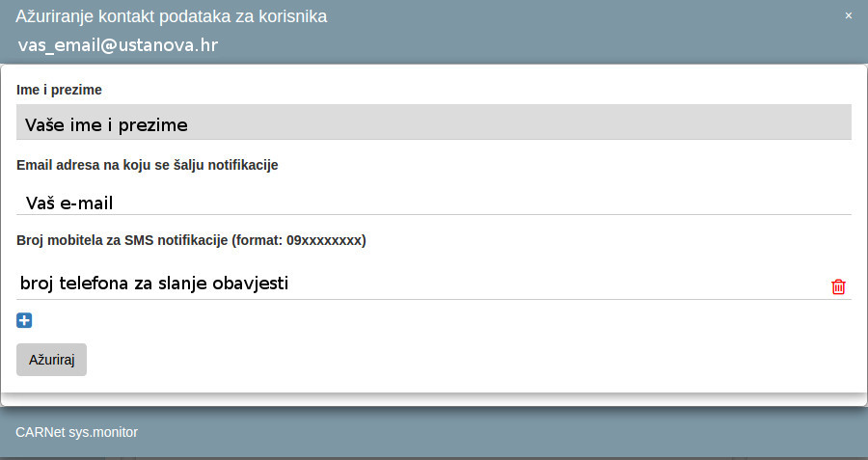Dismiss the dialog with the × icon
This screenshot has height=460, width=868.
849,15
